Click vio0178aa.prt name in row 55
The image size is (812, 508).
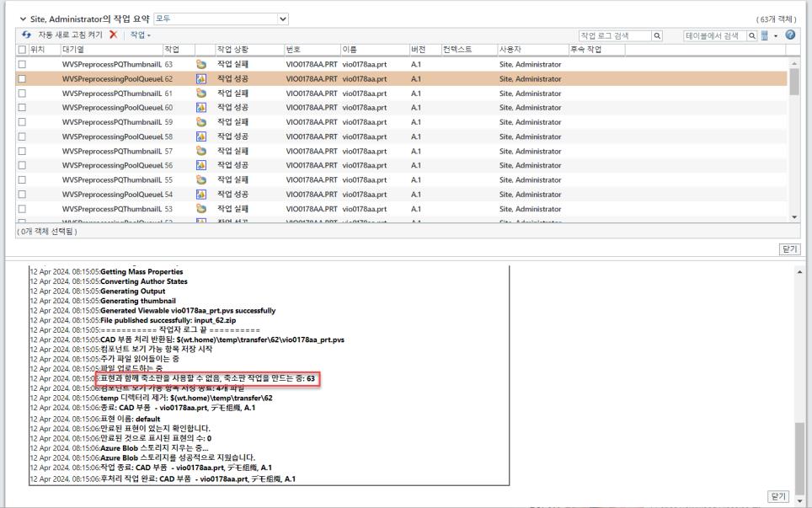tap(365, 179)
